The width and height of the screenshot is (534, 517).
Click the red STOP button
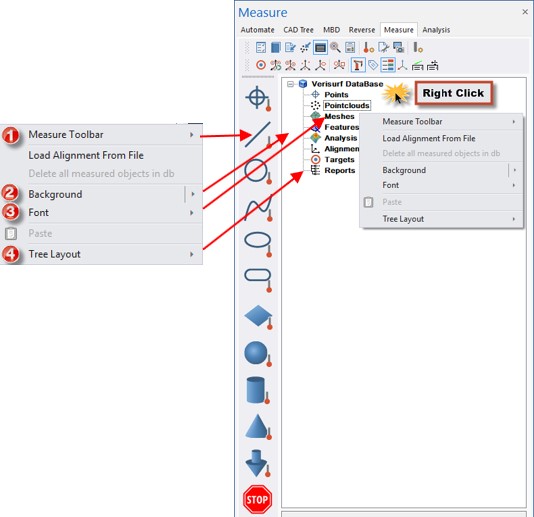pos(257,499)
